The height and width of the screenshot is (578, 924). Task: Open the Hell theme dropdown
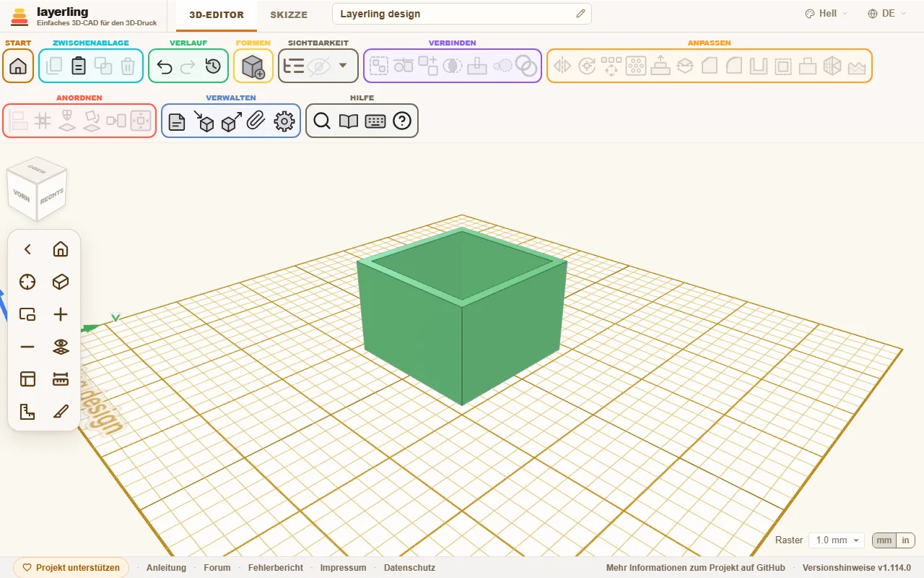827,14
